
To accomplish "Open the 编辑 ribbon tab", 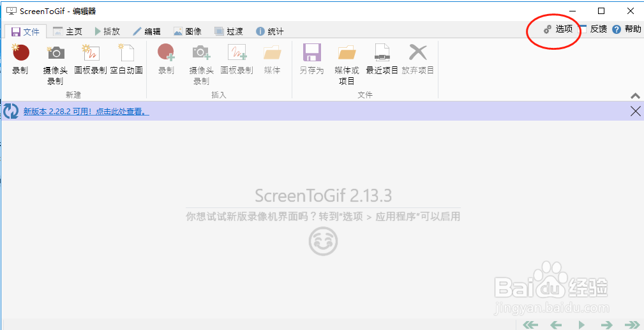I will [147, 31].
